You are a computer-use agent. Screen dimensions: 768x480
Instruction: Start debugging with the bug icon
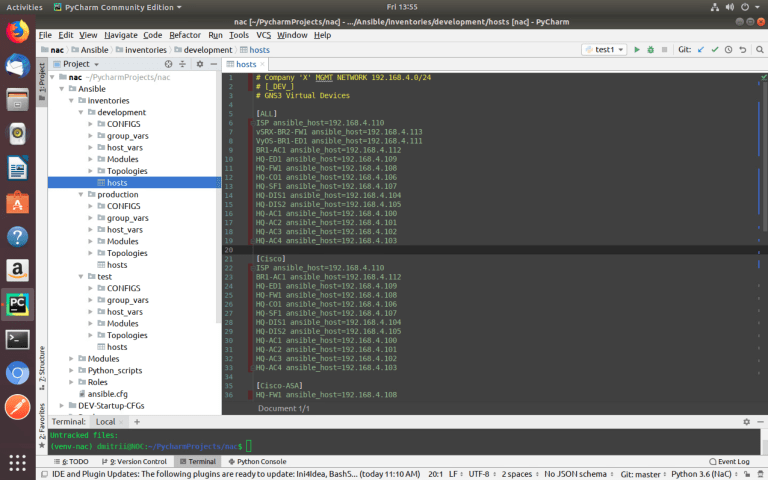coord(650,49)
